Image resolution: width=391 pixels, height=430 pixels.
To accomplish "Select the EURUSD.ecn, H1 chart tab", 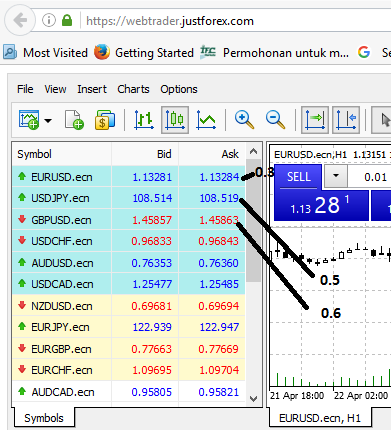I will 320,418.
